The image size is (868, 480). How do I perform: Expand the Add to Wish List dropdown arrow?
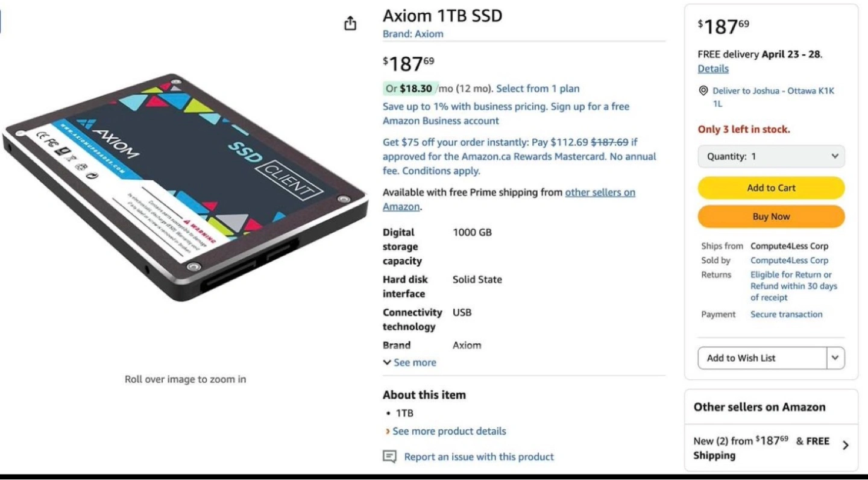[835, 358]
